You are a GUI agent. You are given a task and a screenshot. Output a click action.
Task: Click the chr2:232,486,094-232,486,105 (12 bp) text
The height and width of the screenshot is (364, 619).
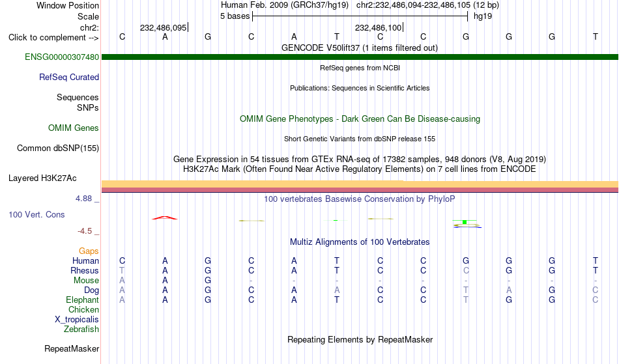(427, 5)
